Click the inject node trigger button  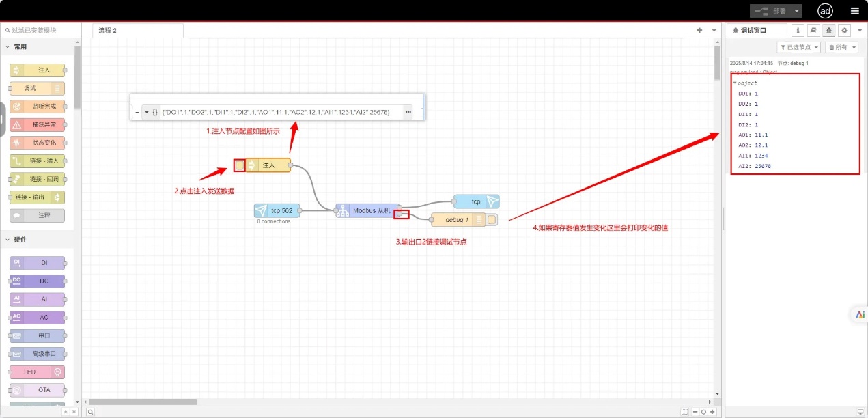[240, 165]
